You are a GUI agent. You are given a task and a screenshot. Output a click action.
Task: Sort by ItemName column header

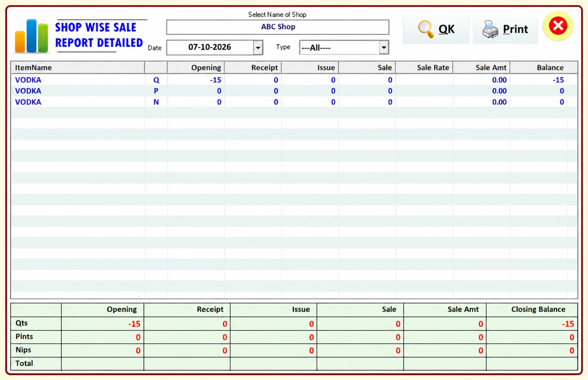(x=78, y=67)
